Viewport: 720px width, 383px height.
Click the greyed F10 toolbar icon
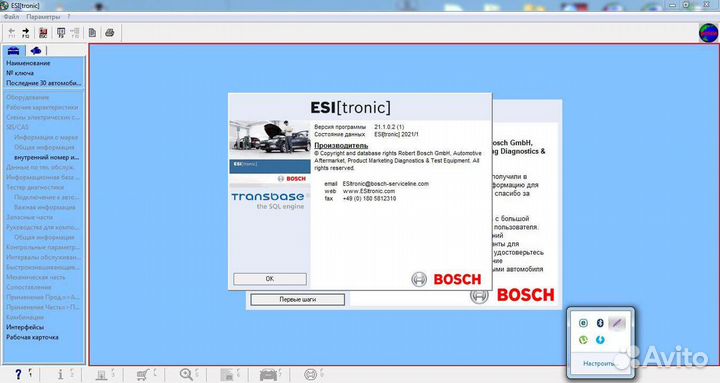pos(75,33)
